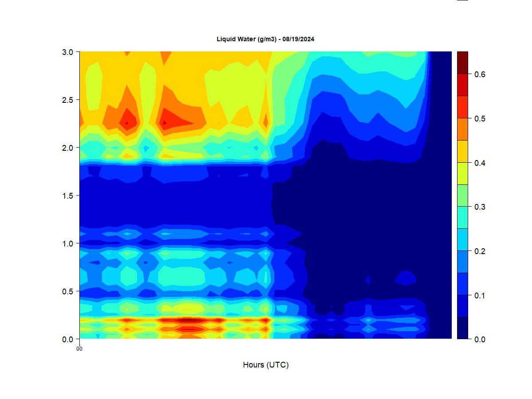Click the colorbar label 0.3

point(480,207)
